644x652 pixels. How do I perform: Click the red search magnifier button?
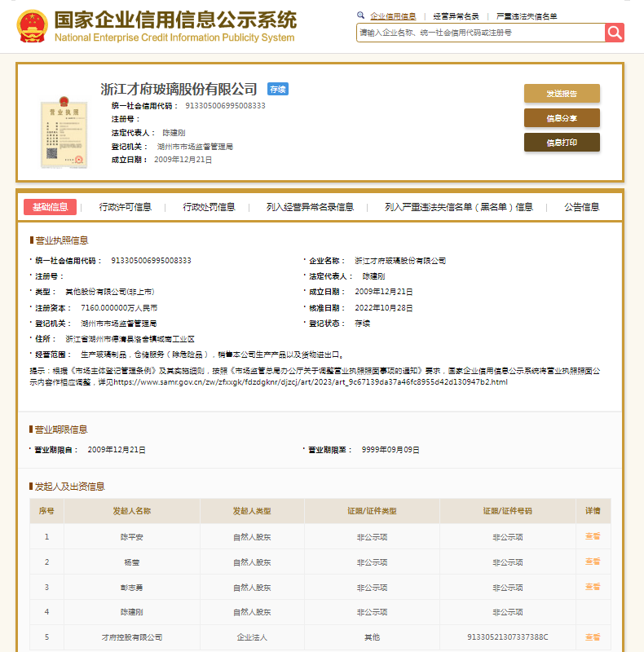click(x=614, y=32)
